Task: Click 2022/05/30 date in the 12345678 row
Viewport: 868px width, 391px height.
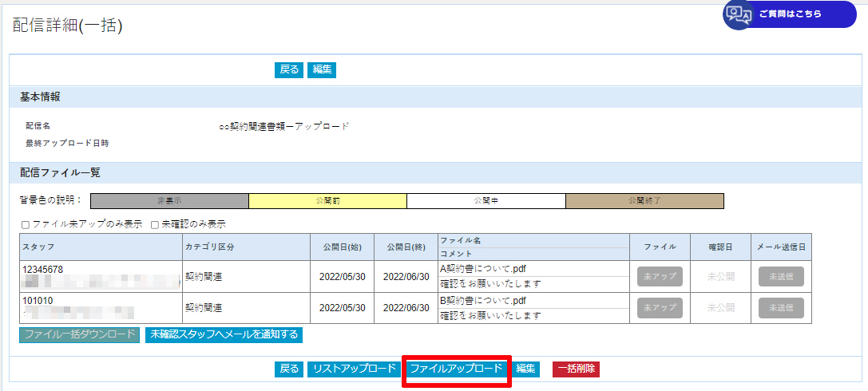Action: click(x=343, y=277)
